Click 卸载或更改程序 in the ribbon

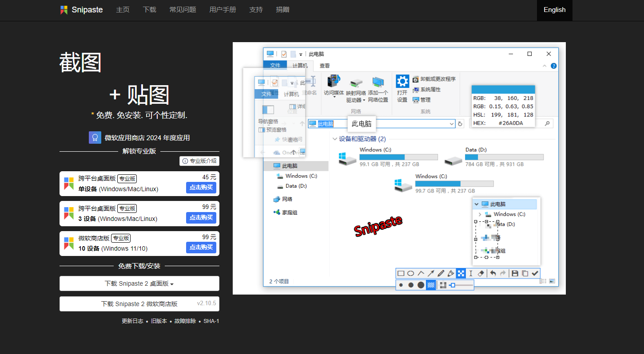(434, 79)
